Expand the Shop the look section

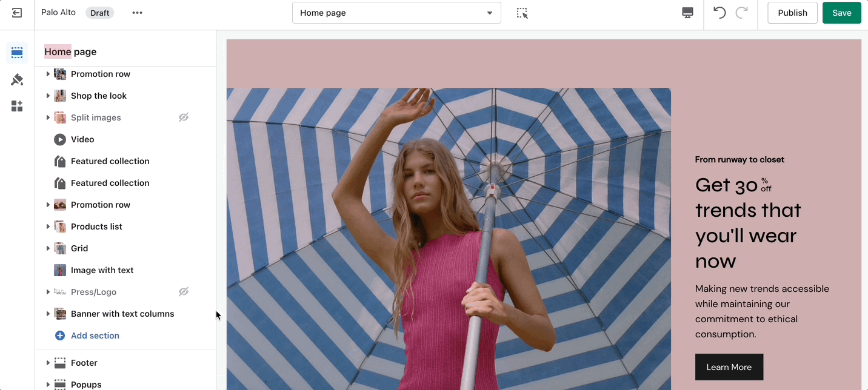point(48,96)
